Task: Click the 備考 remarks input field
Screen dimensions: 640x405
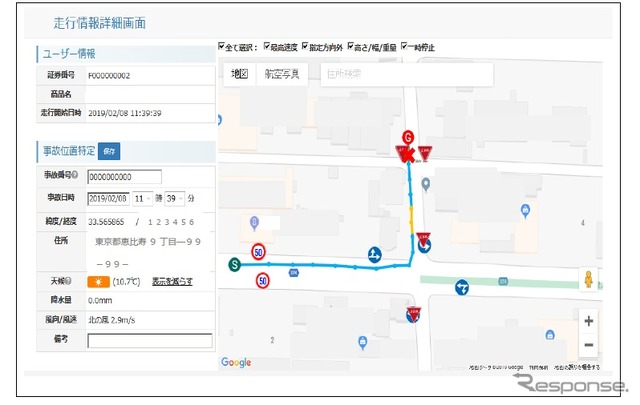Action: pyautogui.click(x=150, y=340)
